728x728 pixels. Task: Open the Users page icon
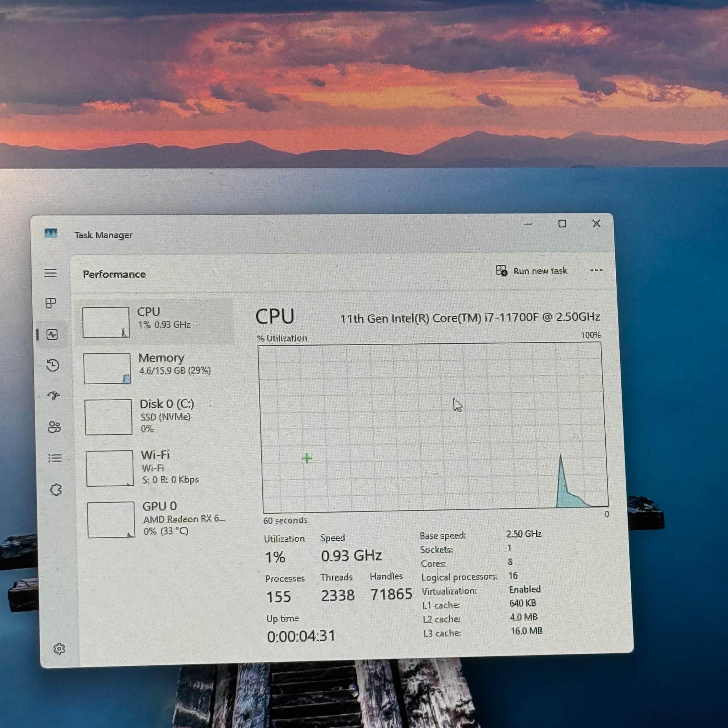54,427
